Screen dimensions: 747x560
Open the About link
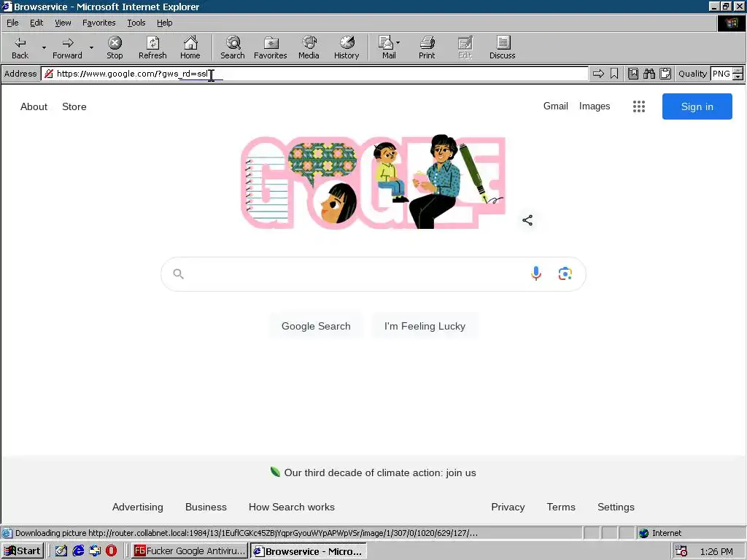(x=34, y=106)
